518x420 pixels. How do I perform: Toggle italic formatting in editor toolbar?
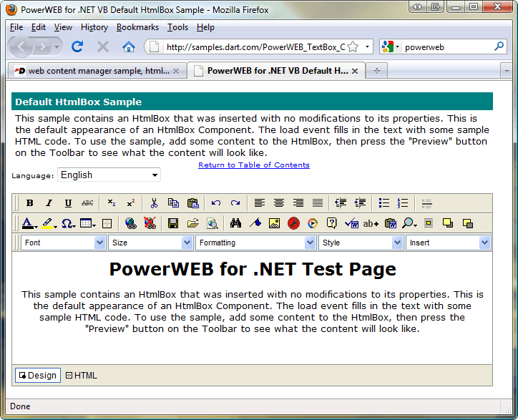tap(49, 203)
